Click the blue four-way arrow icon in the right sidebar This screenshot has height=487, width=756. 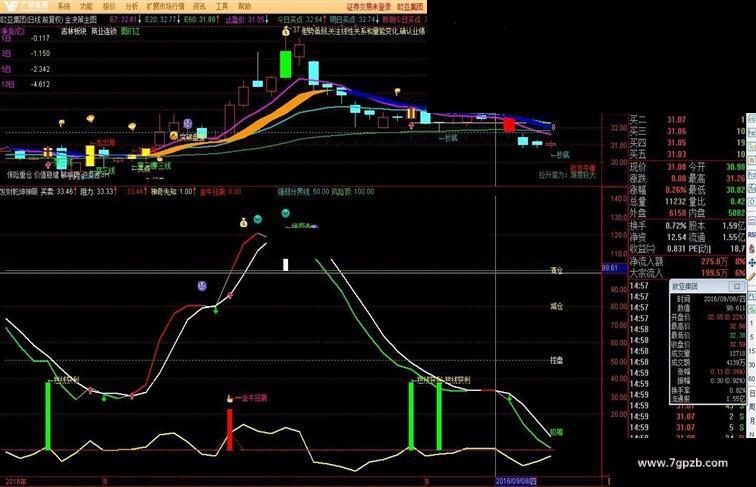click(x=752, y=263)
